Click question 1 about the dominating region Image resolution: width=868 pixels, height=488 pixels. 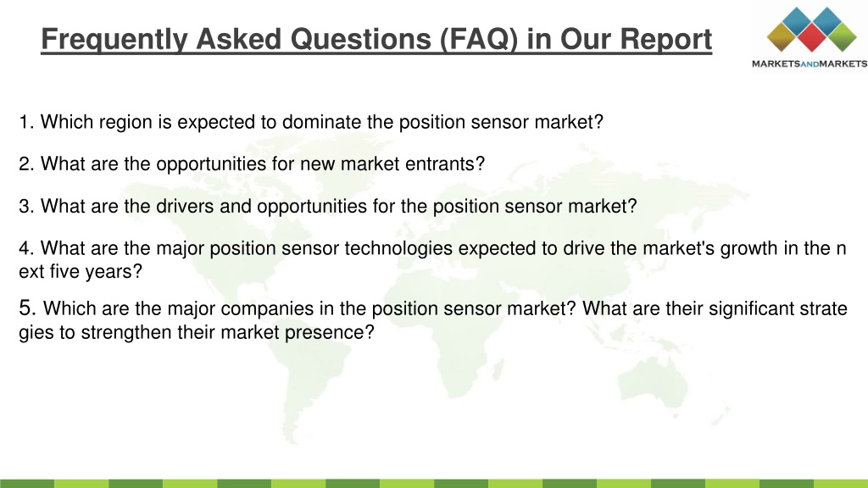311,122
